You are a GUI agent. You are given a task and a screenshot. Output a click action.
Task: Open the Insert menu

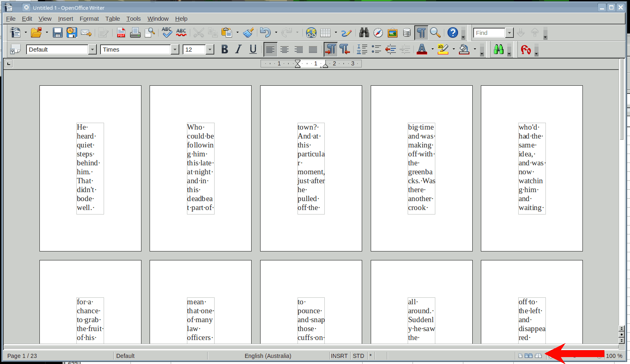[65, 19]
